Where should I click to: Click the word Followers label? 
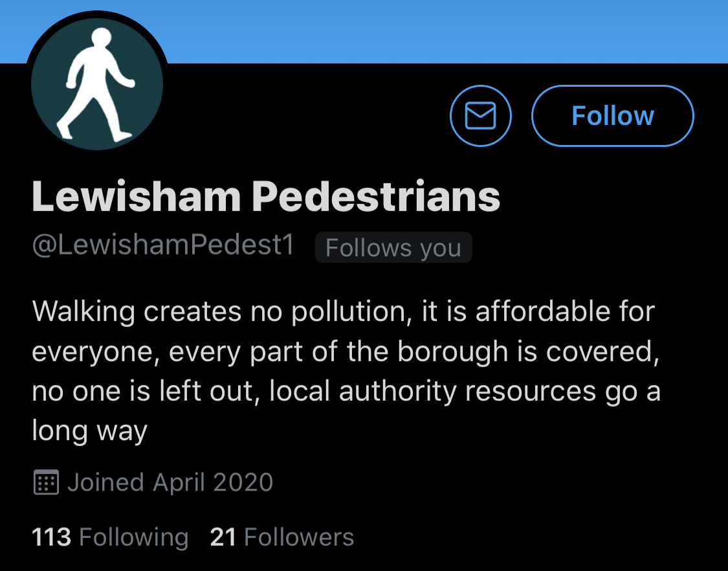(299, 537)
